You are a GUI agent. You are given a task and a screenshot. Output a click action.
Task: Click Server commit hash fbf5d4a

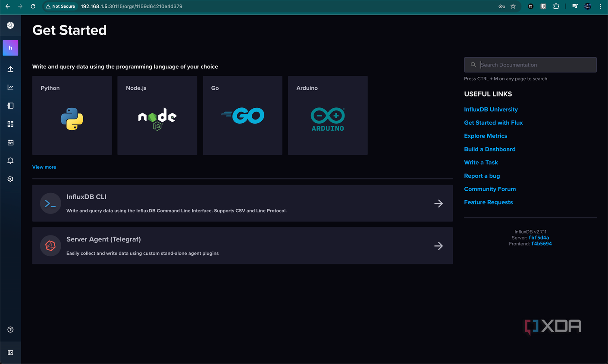pos(539,238)
